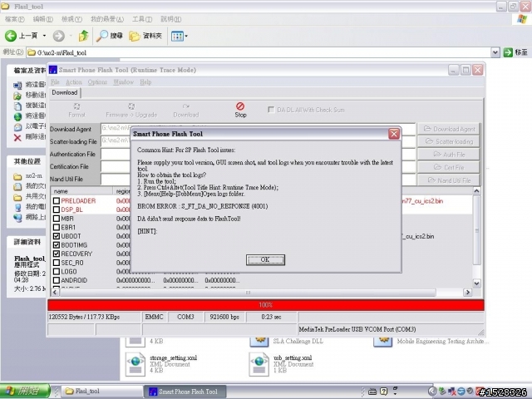Screen dimensions: 532x399
Task: Click the Cert File browse button
Action: (449, 167)
